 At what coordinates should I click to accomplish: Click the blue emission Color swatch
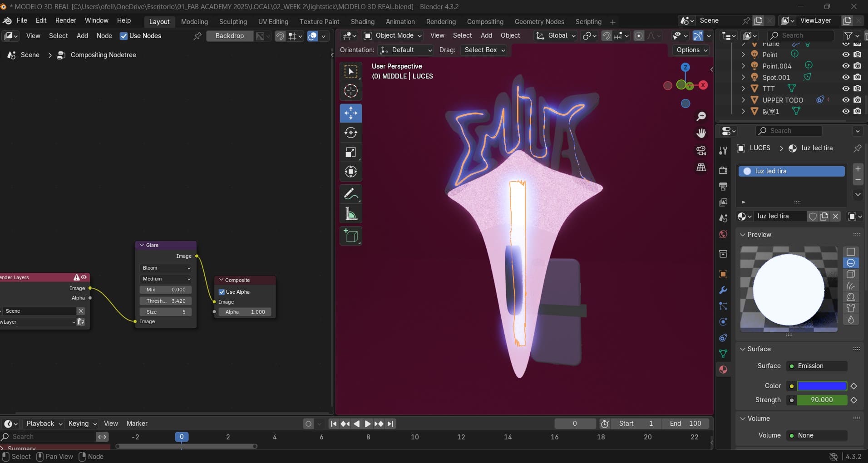coord(822,386)
